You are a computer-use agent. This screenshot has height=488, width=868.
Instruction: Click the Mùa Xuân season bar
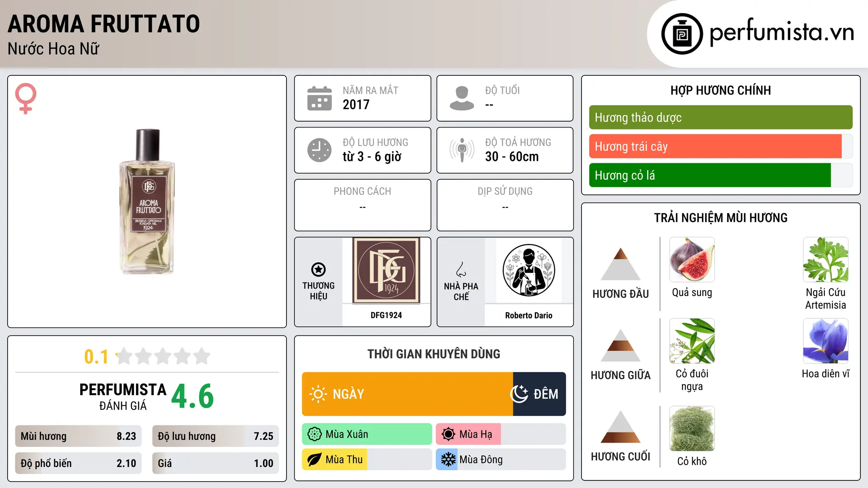coord(367,434)
